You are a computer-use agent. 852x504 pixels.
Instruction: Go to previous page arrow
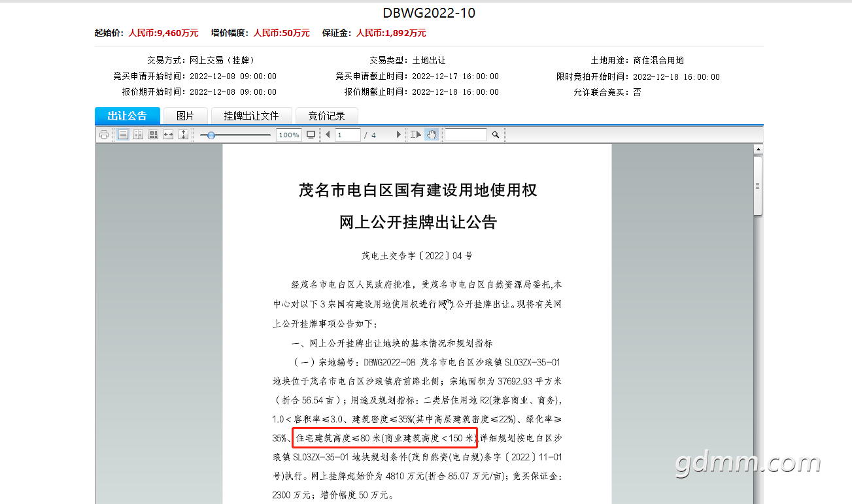click(327, 135)
